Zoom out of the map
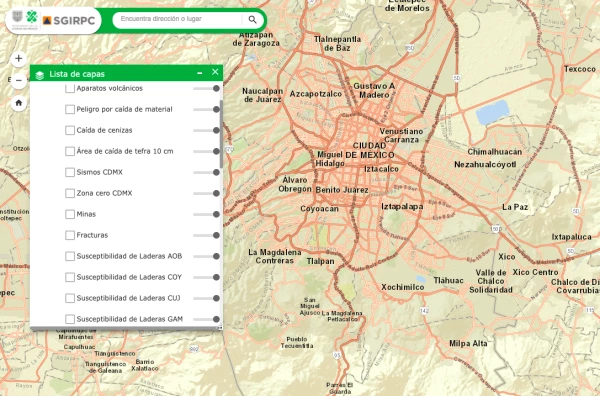This screenshot has height=396, width=600. [18, 81]
